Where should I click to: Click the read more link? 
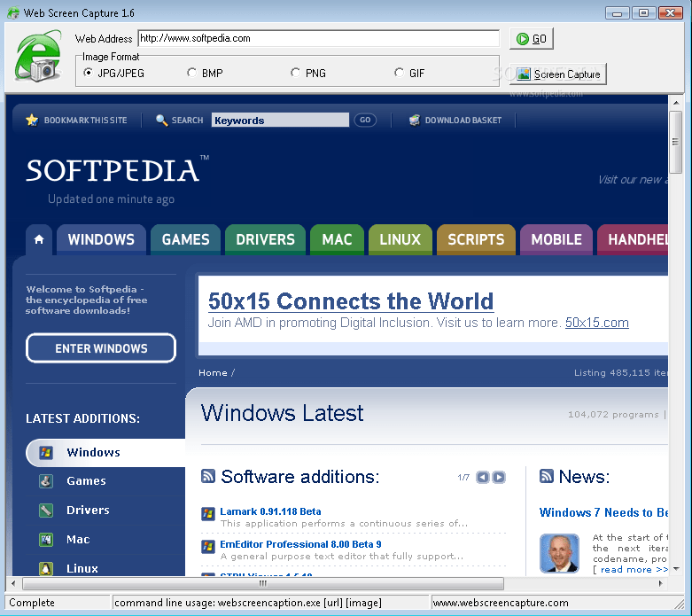tap(634, 570)
